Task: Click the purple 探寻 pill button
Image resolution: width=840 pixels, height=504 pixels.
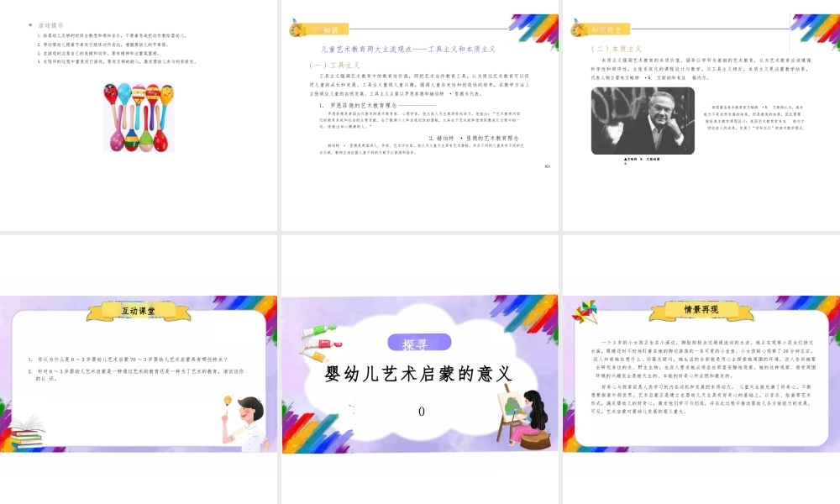Action: point(419,343)
